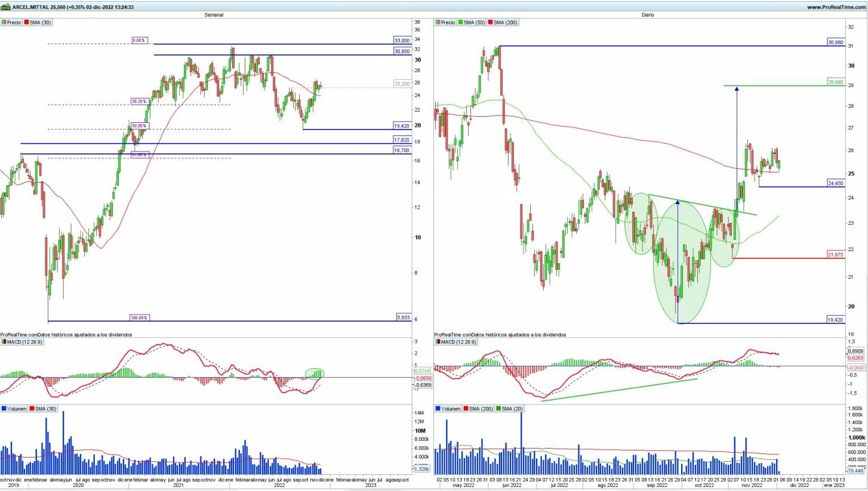Open the MACD (12 26 9) legend under Semanal
The height and width of the screenshot is (491, 868).
tap(21, 342)
